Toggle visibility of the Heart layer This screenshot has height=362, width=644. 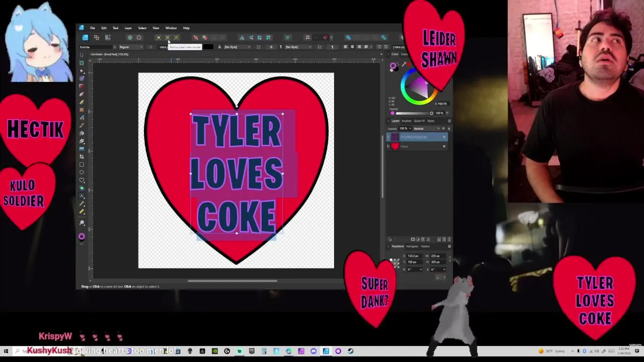444,146
